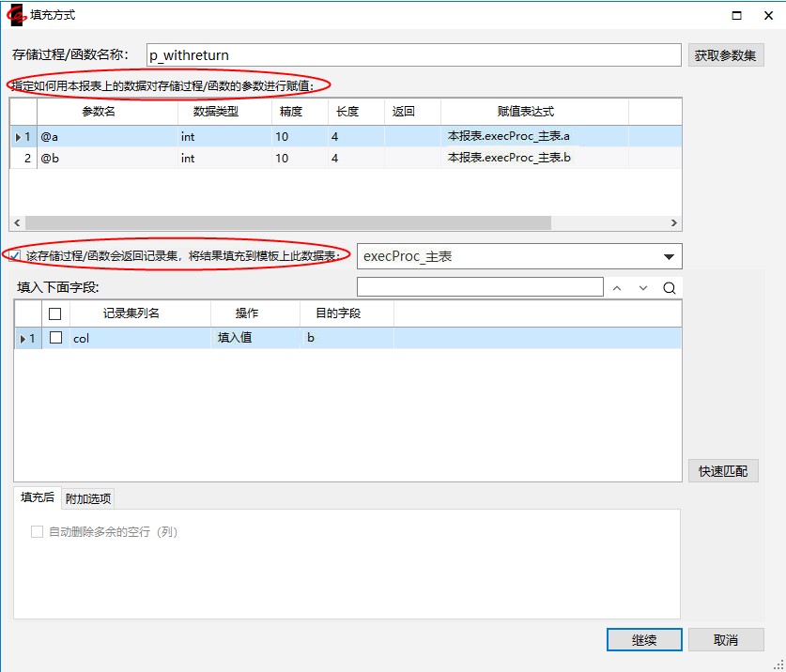The image size is (786, 672).
Task: Maximize the 填充方式 dialog window
Action: (737, 15)
